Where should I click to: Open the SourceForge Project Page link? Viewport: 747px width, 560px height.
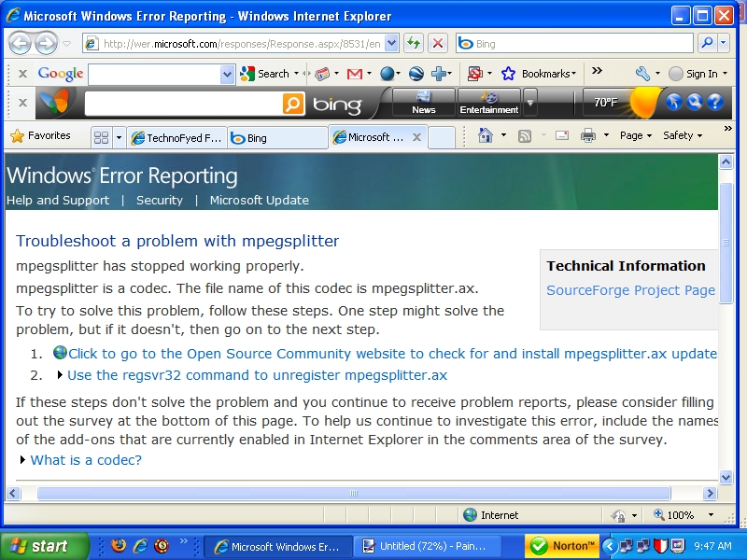[x=631, y=290]
